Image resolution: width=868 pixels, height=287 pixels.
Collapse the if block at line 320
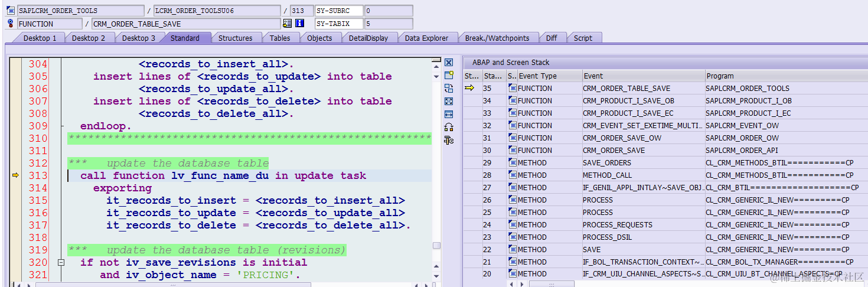[x=61, y=262]
